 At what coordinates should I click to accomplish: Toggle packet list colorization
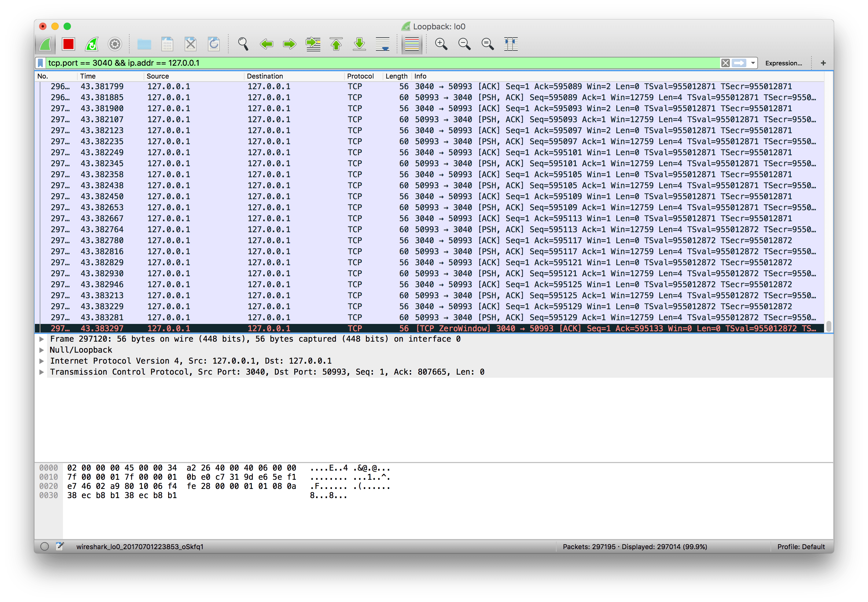click(x=412, y=44)
